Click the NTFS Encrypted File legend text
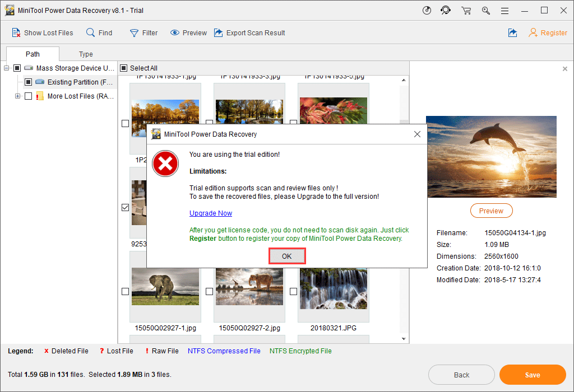 [300, 351]
